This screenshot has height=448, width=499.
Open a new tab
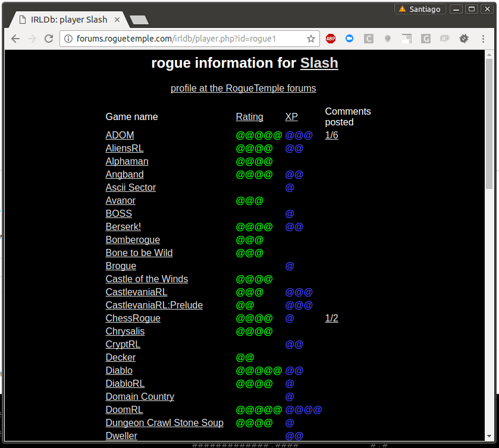(x=139, y=20)
